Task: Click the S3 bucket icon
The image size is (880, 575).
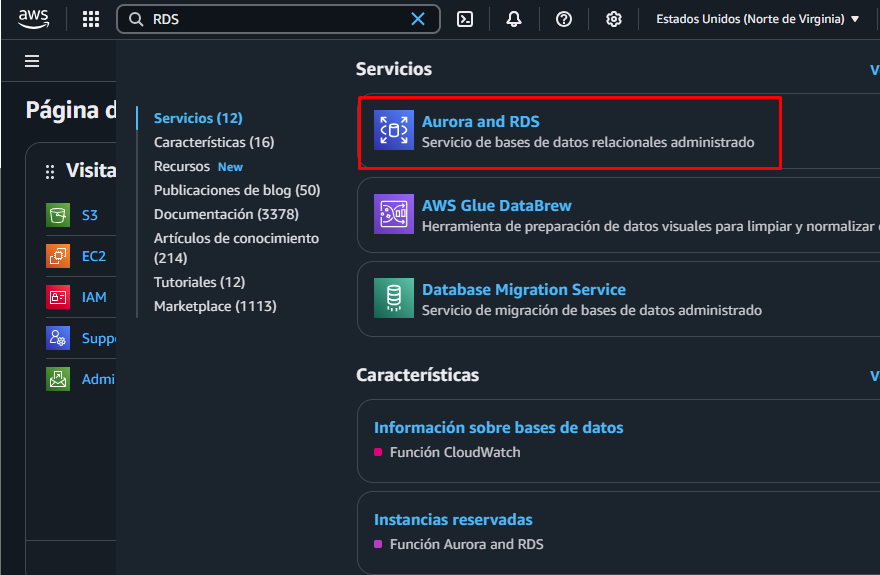Action: (x=58, y=215)
